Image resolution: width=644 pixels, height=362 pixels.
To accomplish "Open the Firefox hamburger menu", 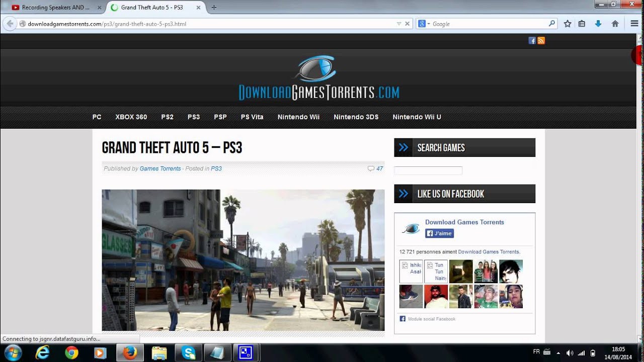I will coord(634,24).
